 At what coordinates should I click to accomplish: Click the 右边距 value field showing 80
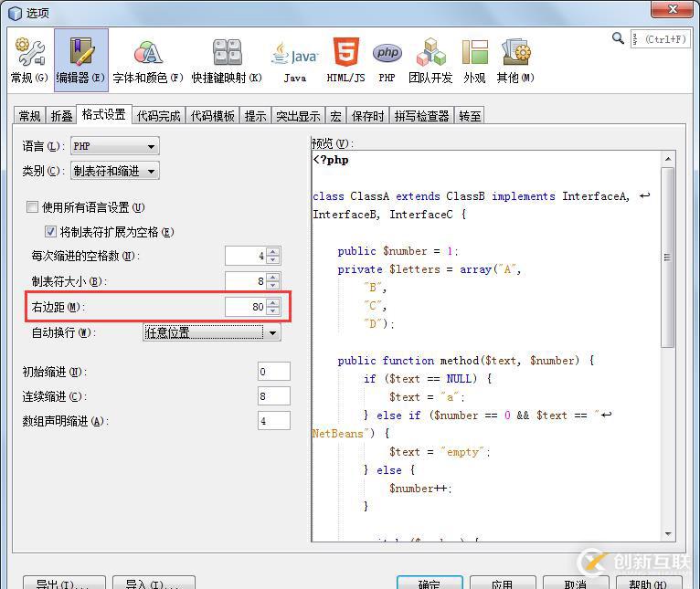click(246, 307)
